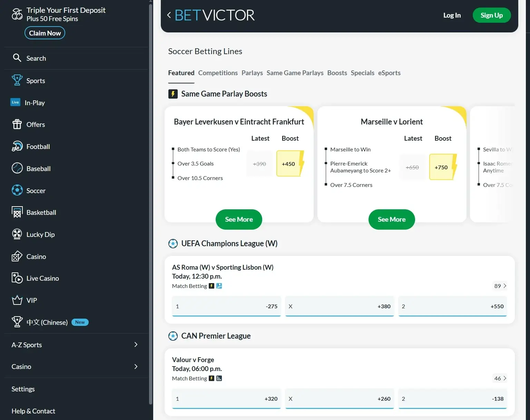The height and width of the screenshot is (420, 530).
Task: Click the Offers gift icon
Action: click(17, 124)
